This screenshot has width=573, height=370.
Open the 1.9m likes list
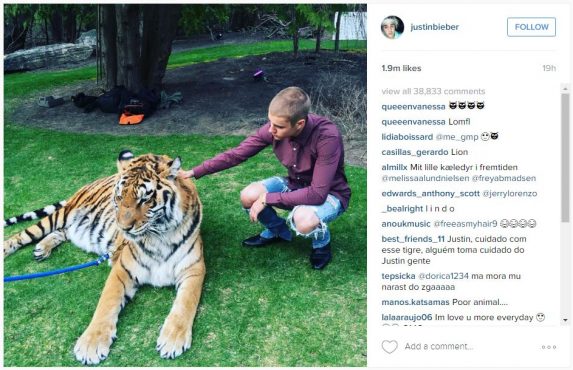click(x=401, y=68)
